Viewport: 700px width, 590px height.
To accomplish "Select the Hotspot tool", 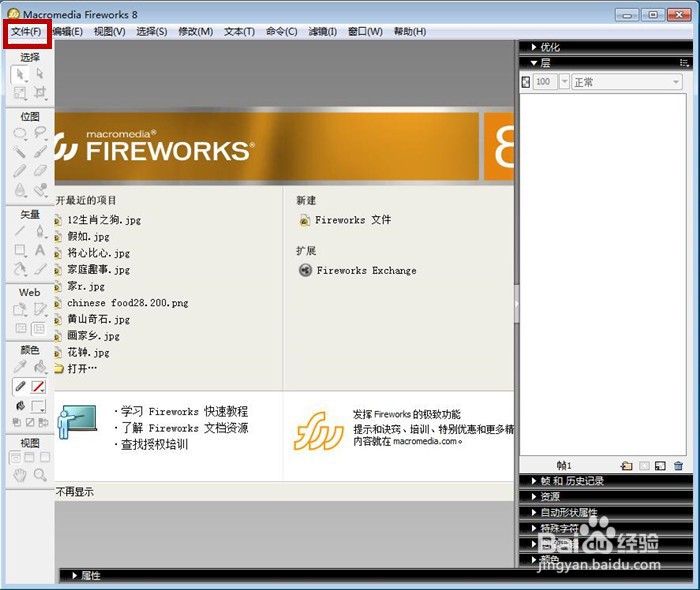I will [x=20, y=309].
